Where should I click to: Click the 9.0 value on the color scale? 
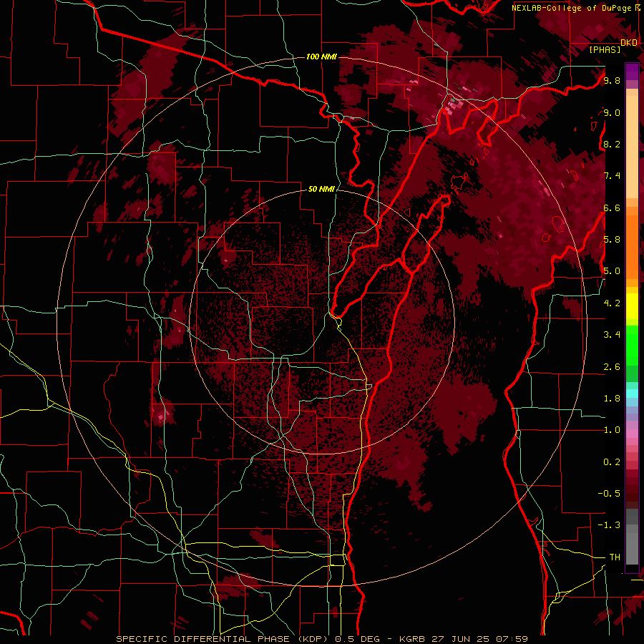[612, 112]
